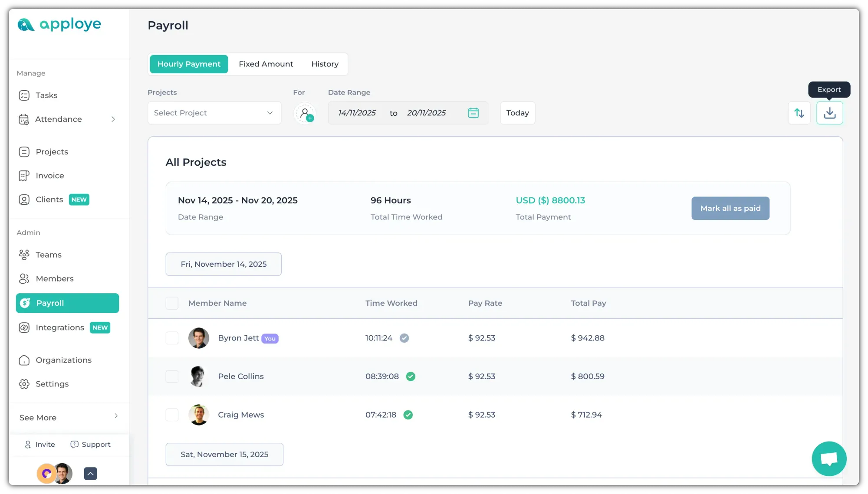Open the History tab
Viewport: 868px width, 494px height.
[325, 64]
